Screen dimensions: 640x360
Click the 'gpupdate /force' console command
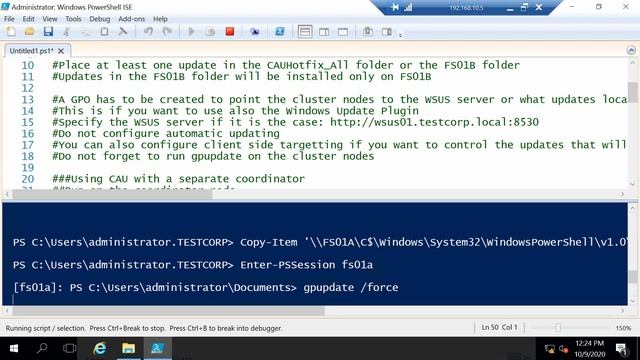[351, 287]
